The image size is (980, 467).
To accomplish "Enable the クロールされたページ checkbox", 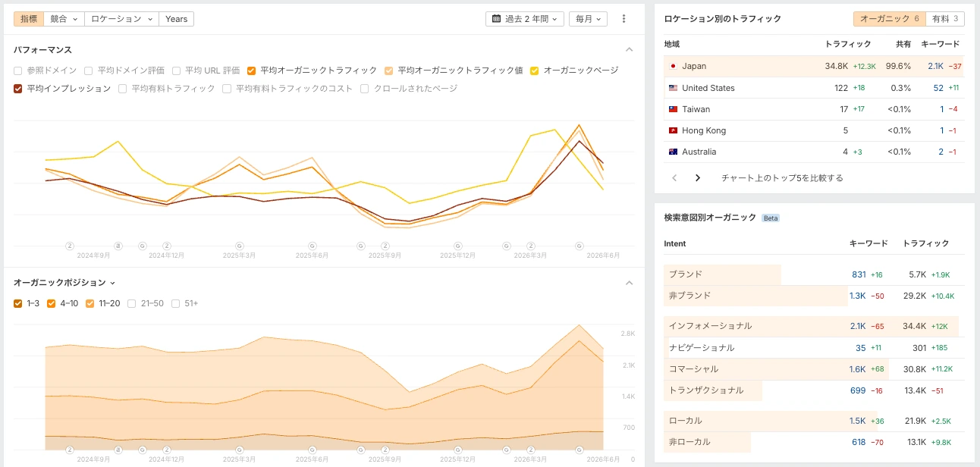I will 365,89.
